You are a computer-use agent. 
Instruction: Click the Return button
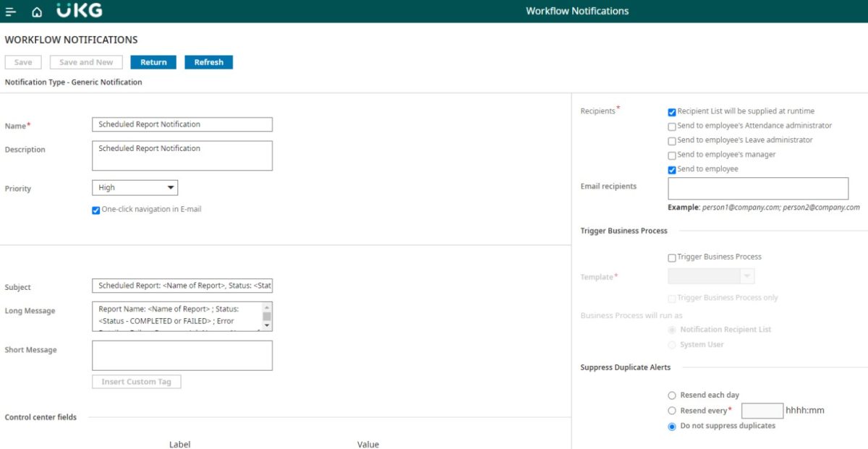point(153,62)
